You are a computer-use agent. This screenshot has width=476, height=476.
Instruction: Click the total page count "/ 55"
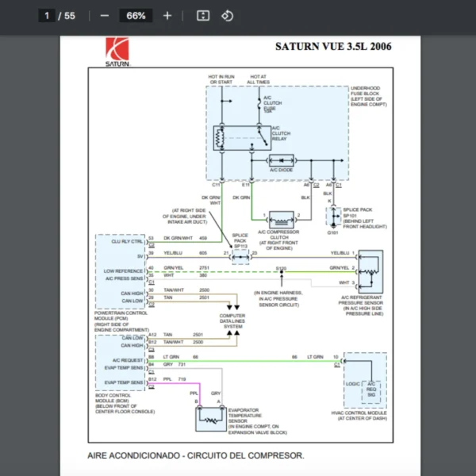pyautogui.click(x=67, y=16)
